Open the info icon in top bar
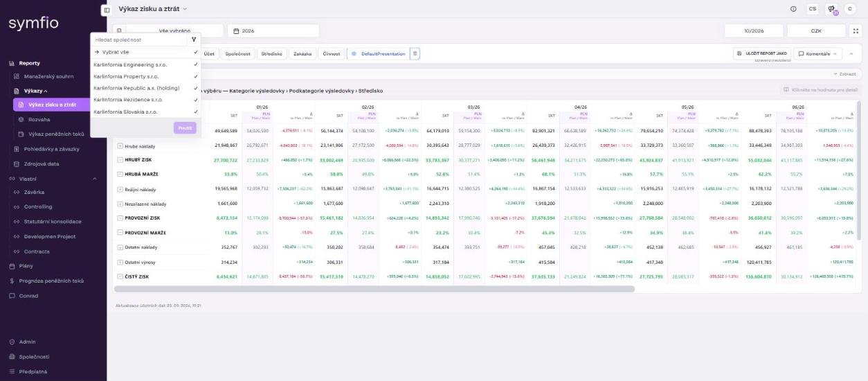 pyautogui.click(x=793, y=9)
